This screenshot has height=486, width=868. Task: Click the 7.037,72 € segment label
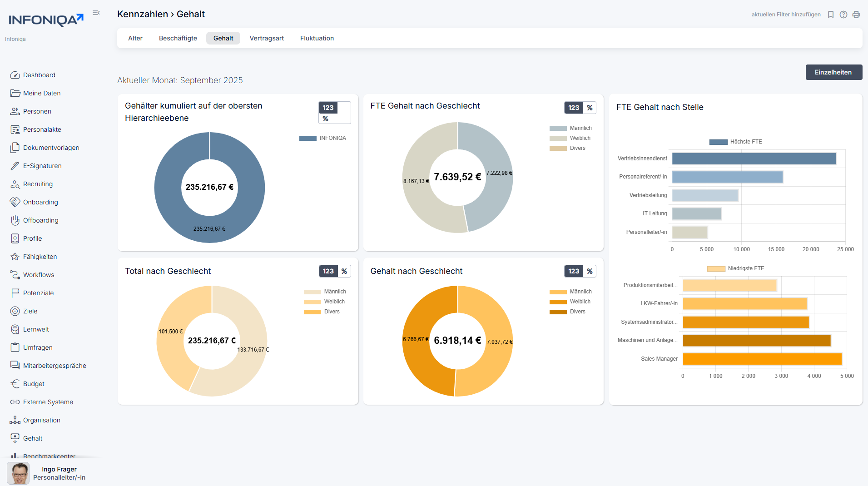point(500,342)
